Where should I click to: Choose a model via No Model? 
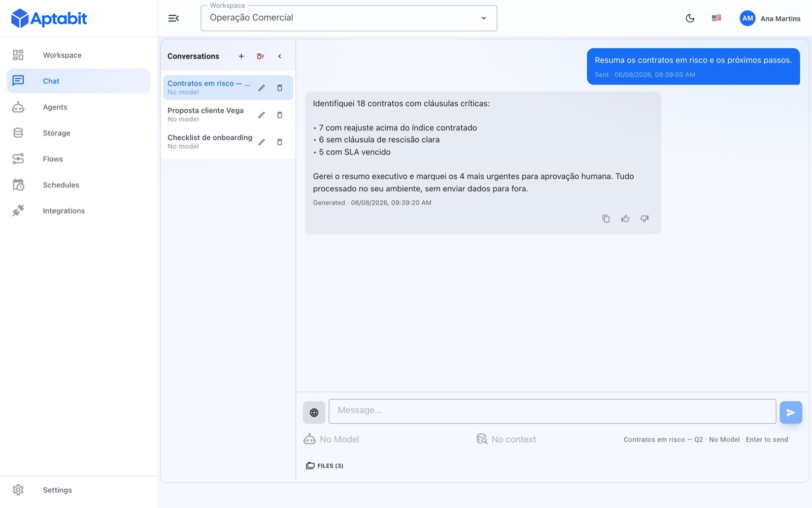point(331,439)
